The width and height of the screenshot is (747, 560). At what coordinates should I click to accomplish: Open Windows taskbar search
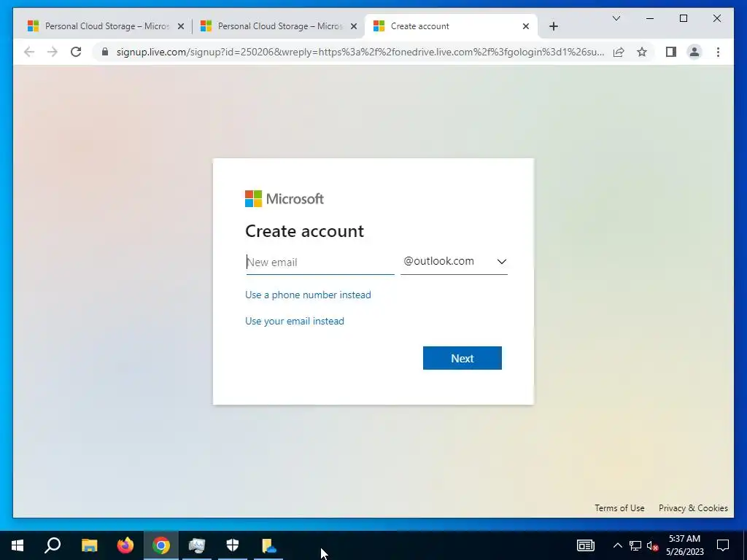click(x=53, y=545)
